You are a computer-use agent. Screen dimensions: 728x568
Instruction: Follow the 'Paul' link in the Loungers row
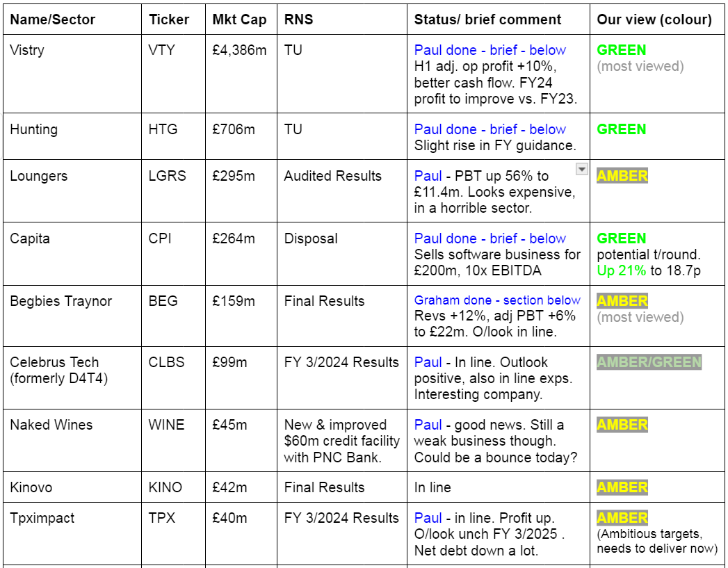click(428, 176)
